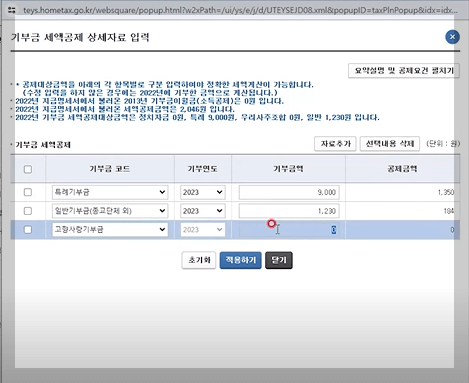Check the 고향사랑기부금 row checkbox
Viewport: 469px width, 383px height.
[x=28, y=229]
